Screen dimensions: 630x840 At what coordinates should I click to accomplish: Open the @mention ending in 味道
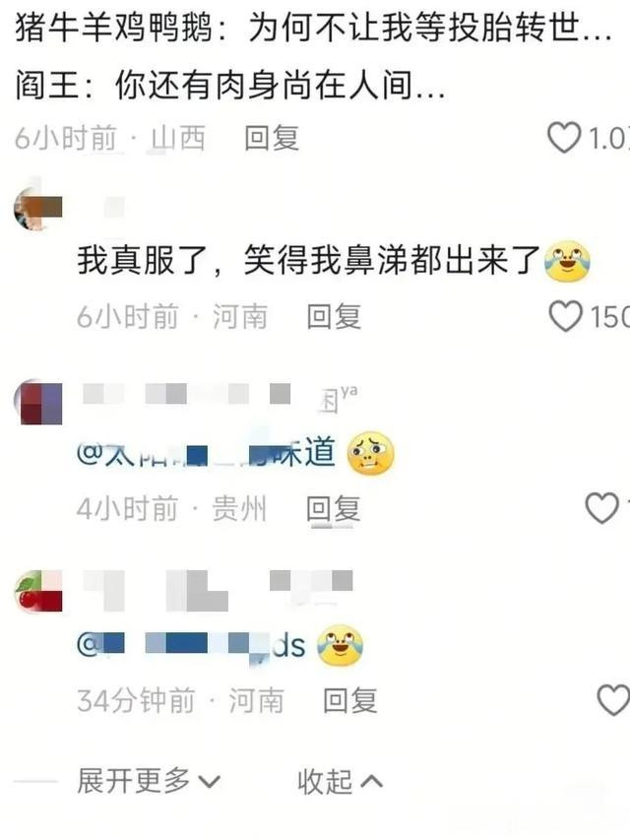coord(207,452)
